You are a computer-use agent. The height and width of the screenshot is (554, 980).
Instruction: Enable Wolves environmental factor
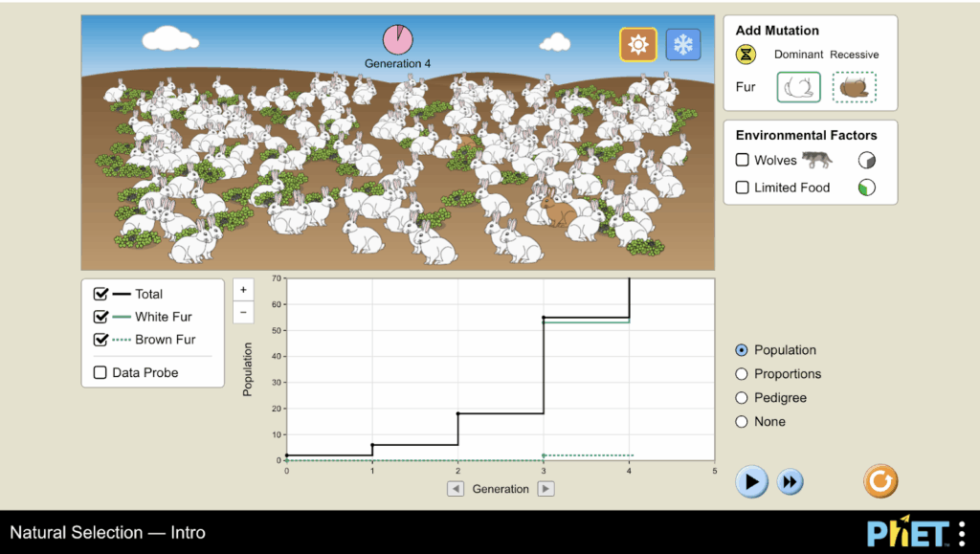point(743,160)
